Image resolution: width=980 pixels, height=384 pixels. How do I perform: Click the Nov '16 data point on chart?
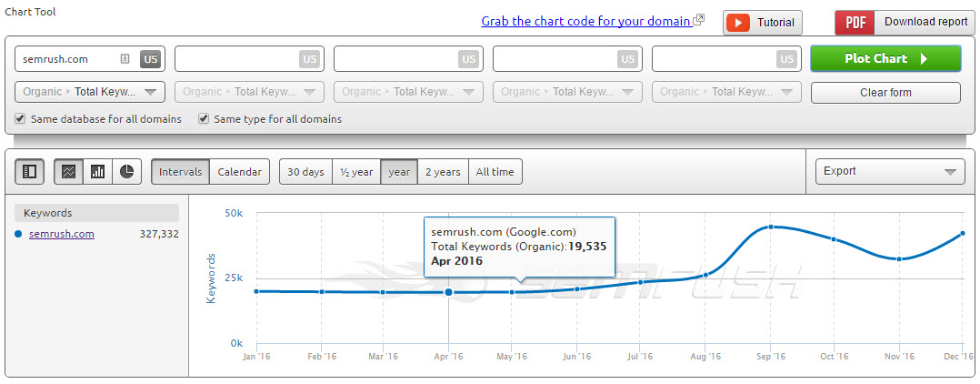[899, 259]
